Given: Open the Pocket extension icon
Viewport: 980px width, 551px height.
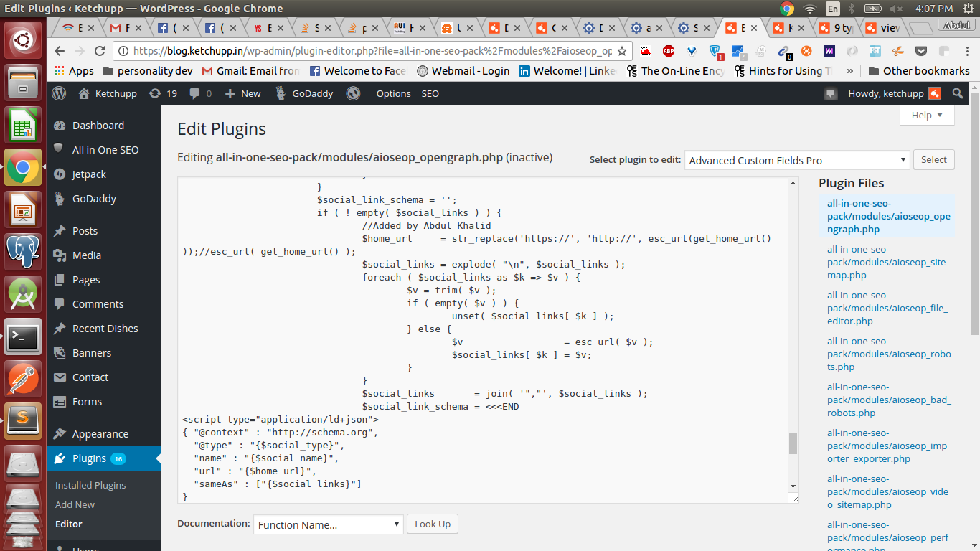Looking at the screenshot, I should pos(921,51).
